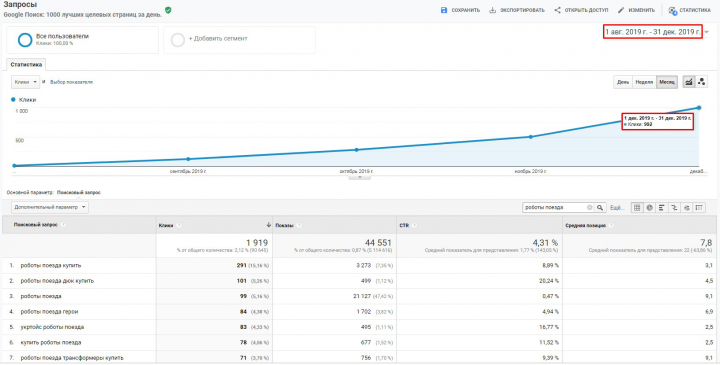This screenshot has width=720, height=365.
Task: Select the data table view icon
Action: 637,208
